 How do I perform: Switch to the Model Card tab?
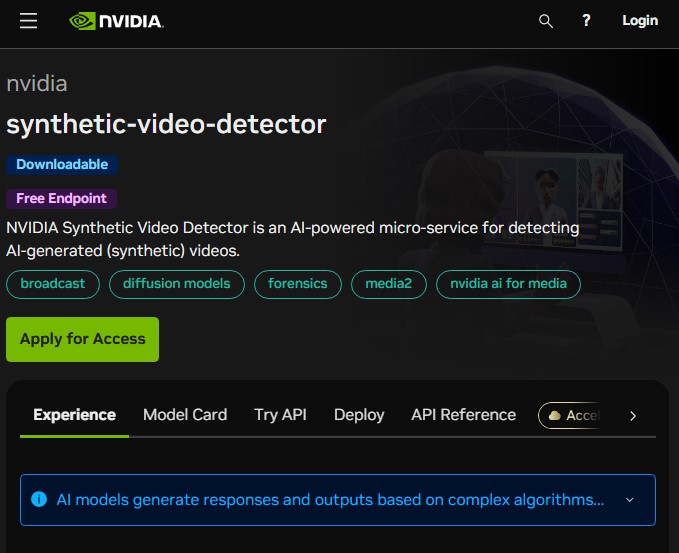coord(185,415)
